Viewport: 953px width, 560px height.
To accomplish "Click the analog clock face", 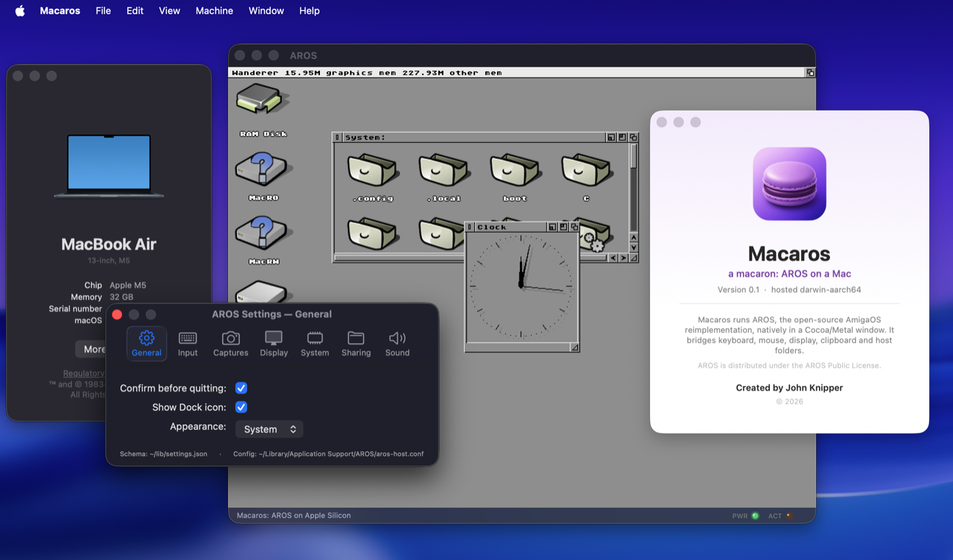I will [x=521, y=286].
